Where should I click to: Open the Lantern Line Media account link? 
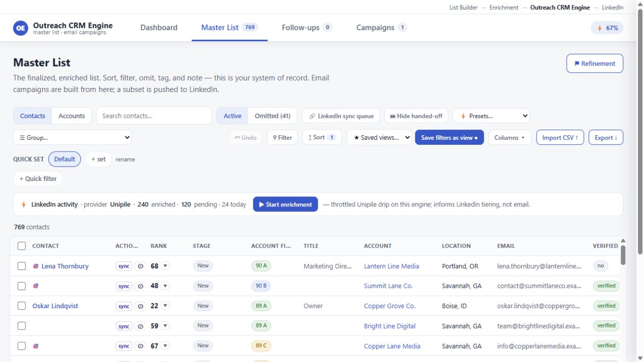click(391, 266)
